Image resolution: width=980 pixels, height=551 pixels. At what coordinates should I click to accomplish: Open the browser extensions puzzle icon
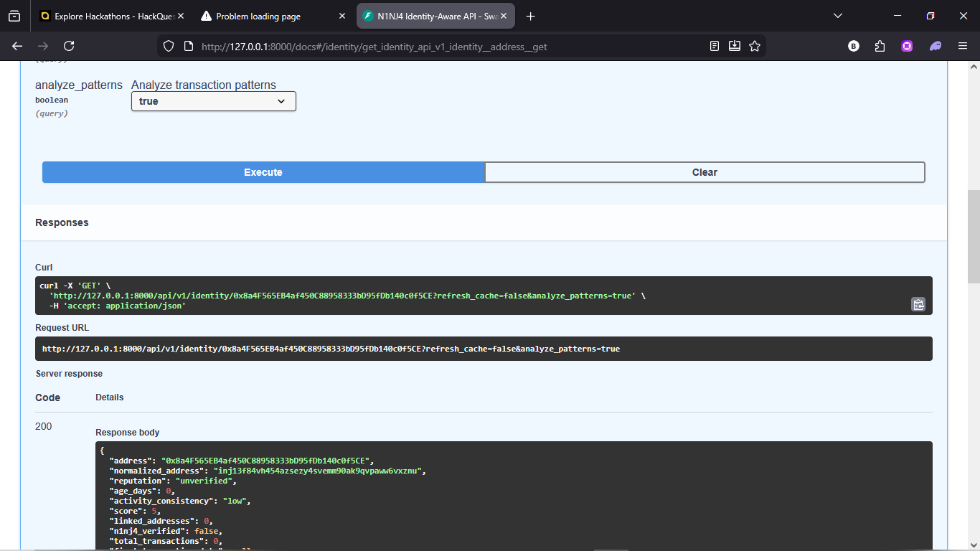(880, 46)
